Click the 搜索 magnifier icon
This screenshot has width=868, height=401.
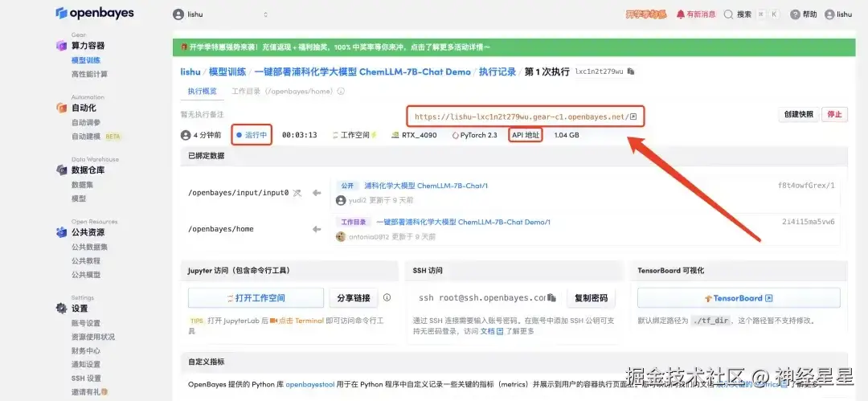click(728, 14)
